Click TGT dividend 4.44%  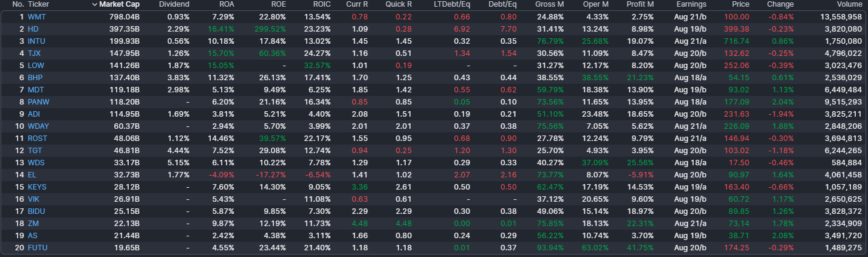click(x=178, y=150)
